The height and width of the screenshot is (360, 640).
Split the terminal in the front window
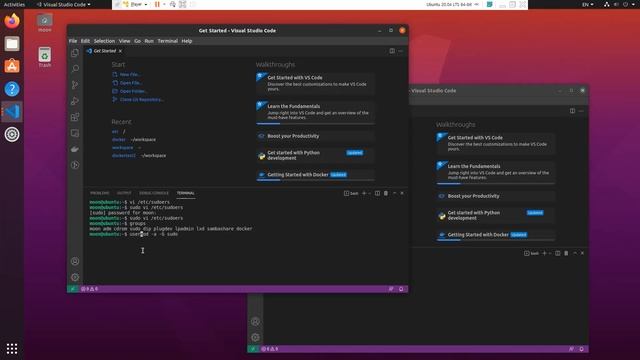pos(378,193)
